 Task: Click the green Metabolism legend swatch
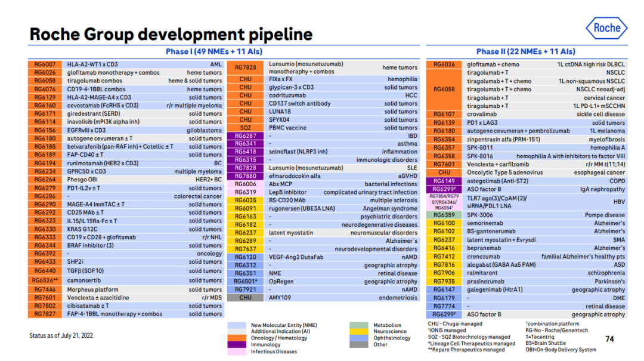tap(359, 325)
